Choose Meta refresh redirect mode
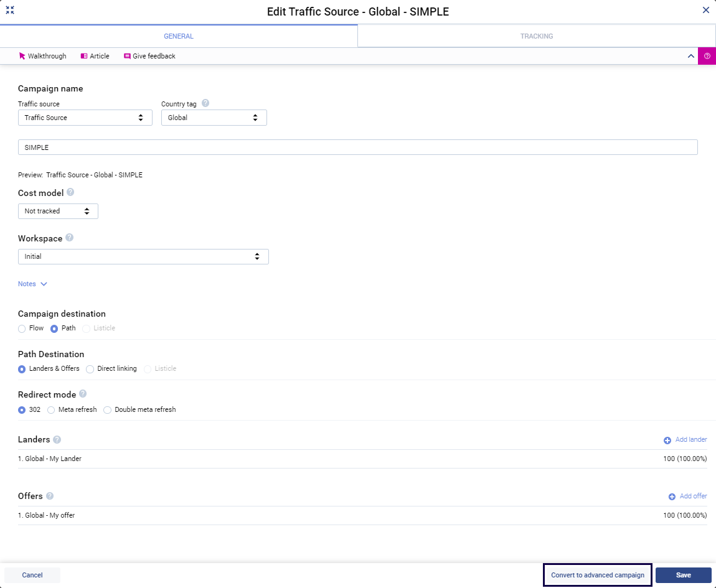This screenshot has width=716, height=588. (x=52, y=410)
